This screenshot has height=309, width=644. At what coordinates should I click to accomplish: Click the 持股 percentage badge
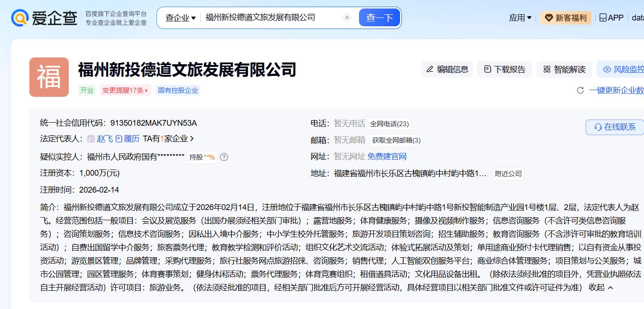coord(202,157)
